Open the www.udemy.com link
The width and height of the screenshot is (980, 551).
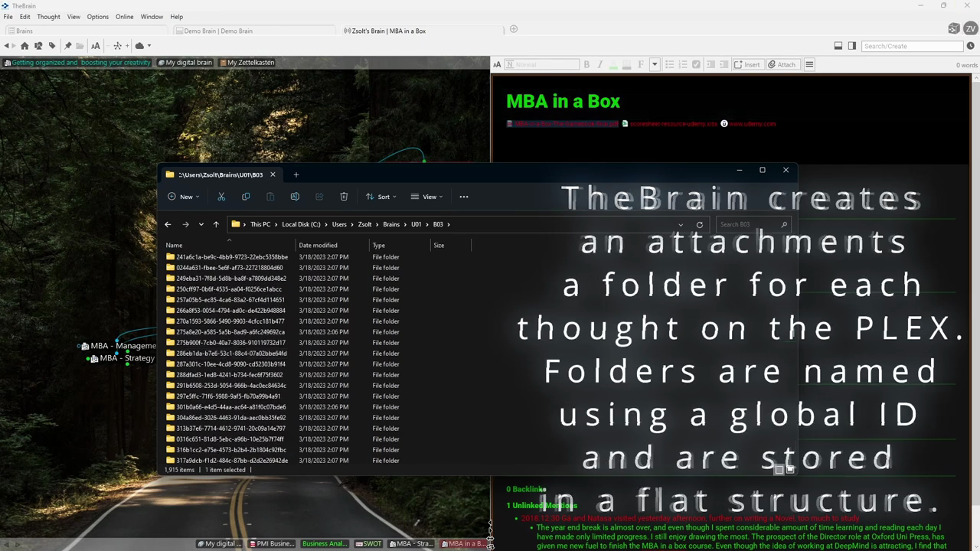[x=749, y=123]
